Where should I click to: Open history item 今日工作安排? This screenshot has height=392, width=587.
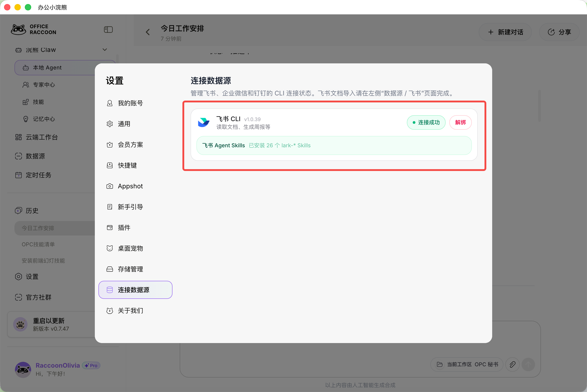55,228
